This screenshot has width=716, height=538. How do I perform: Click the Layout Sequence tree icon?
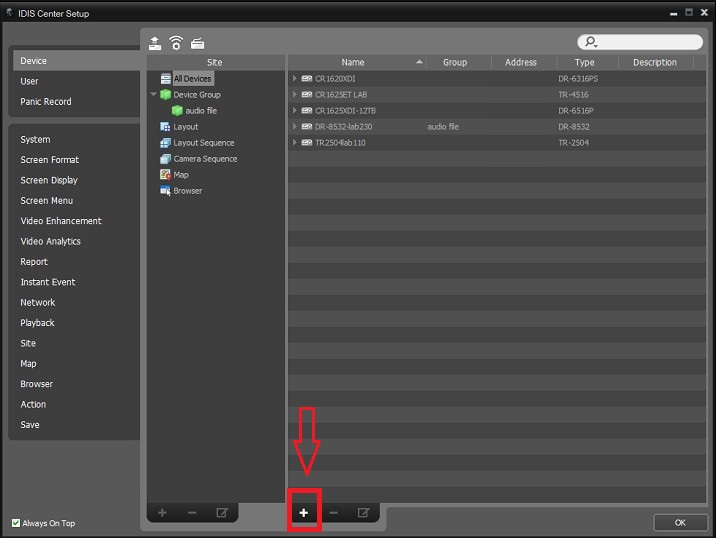[165, 142]
